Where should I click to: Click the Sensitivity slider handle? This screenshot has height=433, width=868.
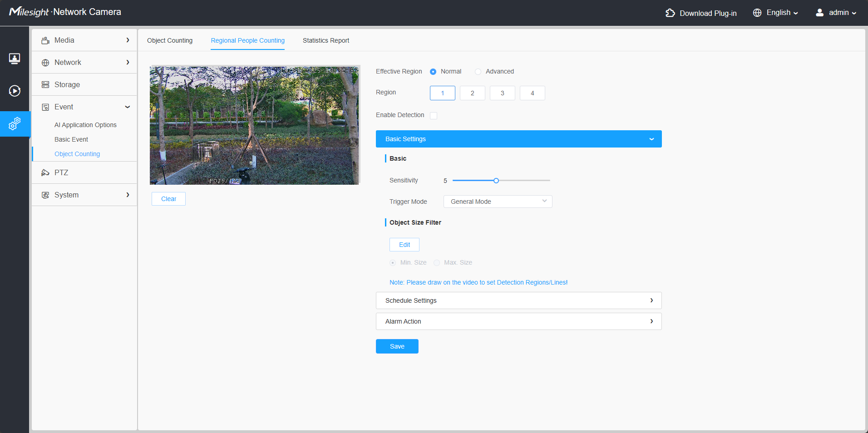[x=496, y=181]
